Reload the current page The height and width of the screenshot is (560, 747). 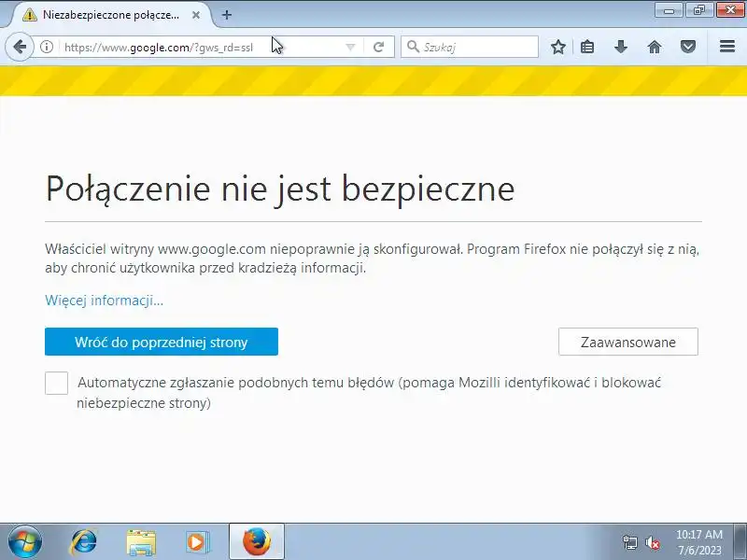379,47
